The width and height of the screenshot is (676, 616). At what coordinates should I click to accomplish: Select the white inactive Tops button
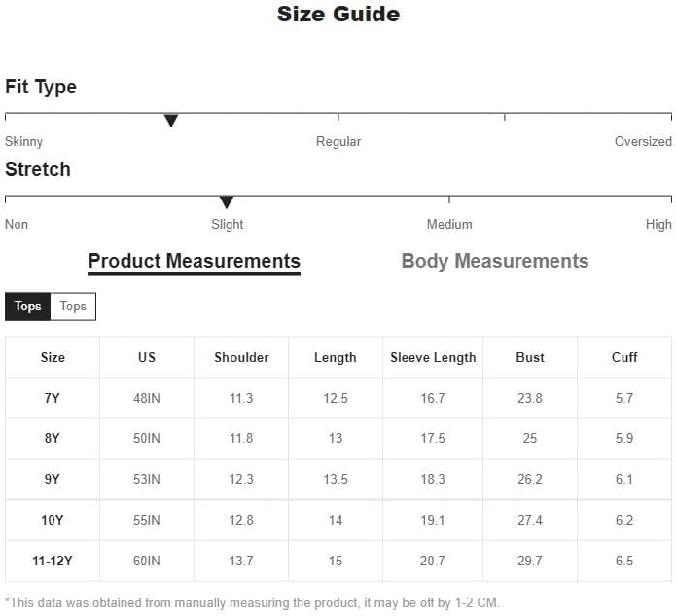tap(73, 307)
